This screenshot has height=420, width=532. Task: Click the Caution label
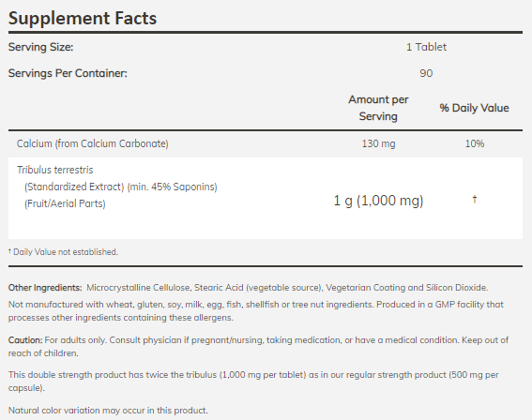pos(25,340)
